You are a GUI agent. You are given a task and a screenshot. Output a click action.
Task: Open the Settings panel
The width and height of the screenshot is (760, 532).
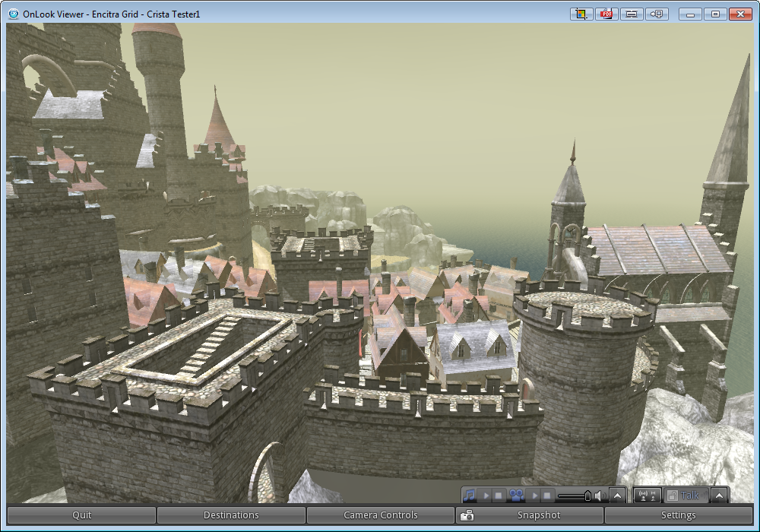(678, 515)
